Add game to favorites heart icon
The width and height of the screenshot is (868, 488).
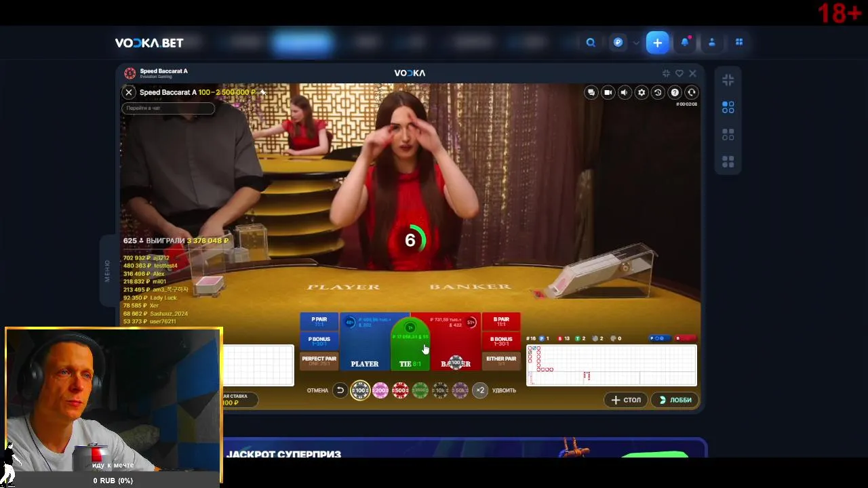pos(679,73)
